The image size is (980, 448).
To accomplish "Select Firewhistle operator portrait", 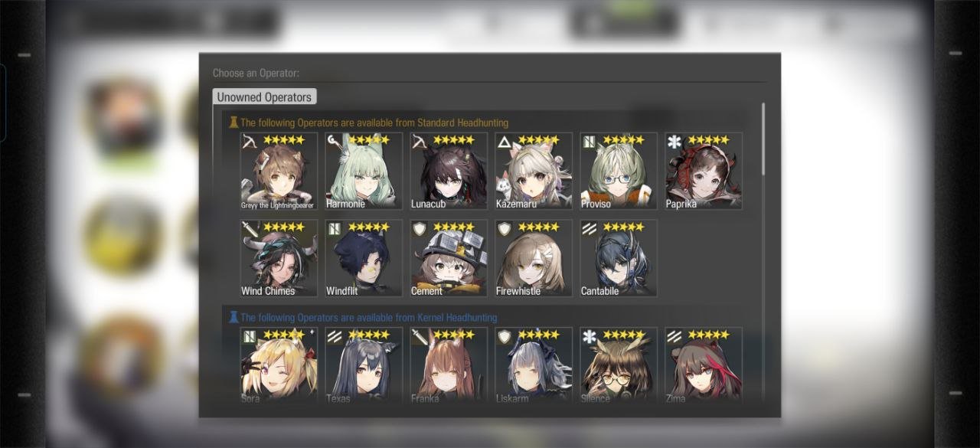I will pyautogui.click(x=534, y=259).
